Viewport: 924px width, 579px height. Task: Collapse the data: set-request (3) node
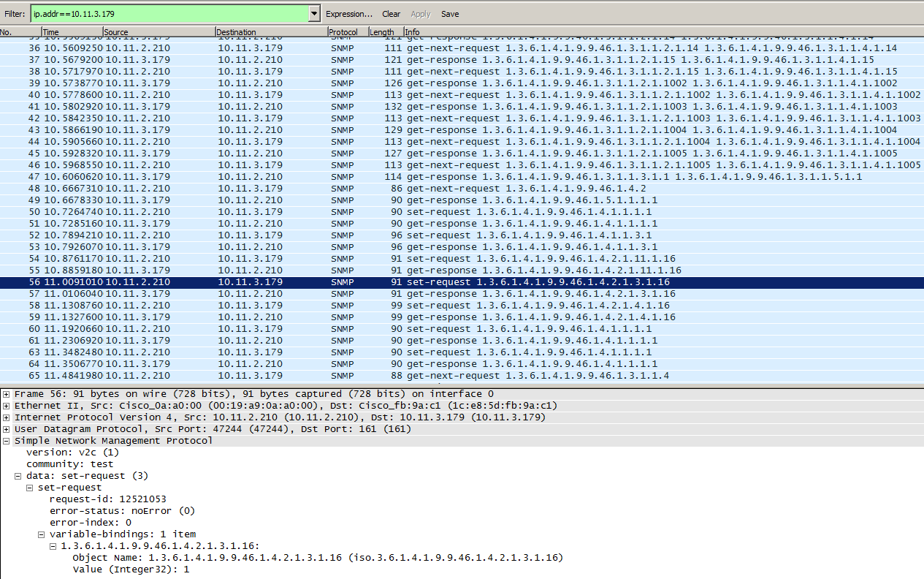click(18, 476)
